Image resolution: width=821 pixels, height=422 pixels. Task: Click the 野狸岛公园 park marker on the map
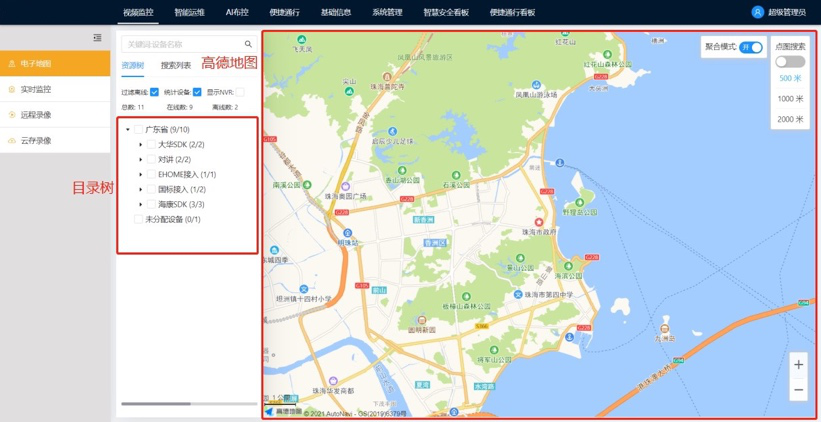580,203
